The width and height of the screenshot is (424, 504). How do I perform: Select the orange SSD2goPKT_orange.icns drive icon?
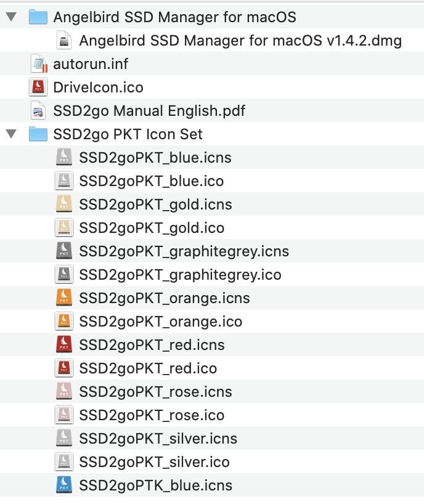64,298
